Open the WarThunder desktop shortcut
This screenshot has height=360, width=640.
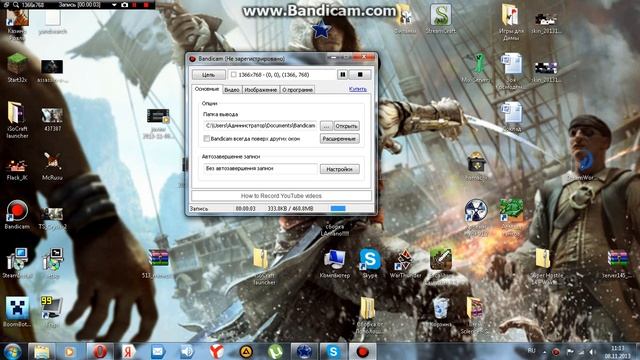(x=405, y=263)
